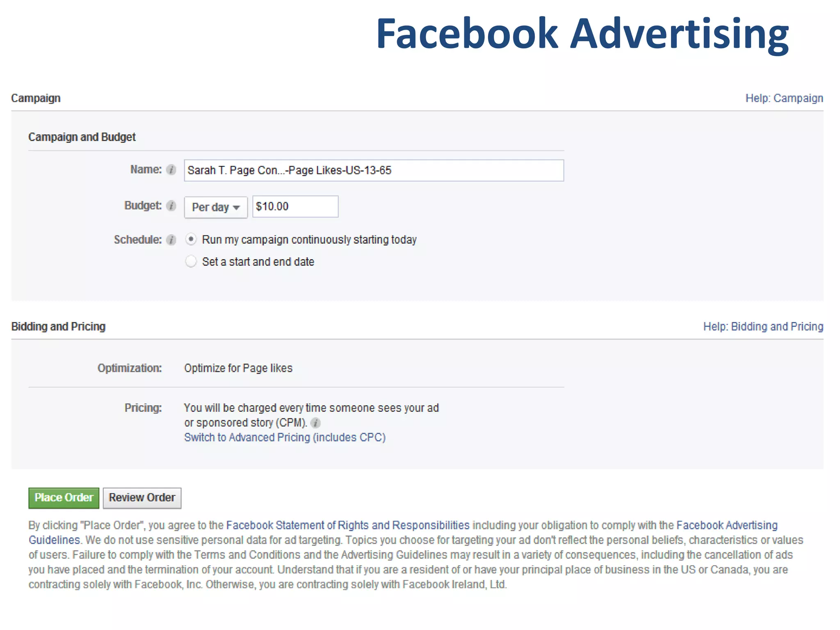Open the Help: Campaign link
The height and width of the screenshot is (630, 840).
click(x=784, y=98)
